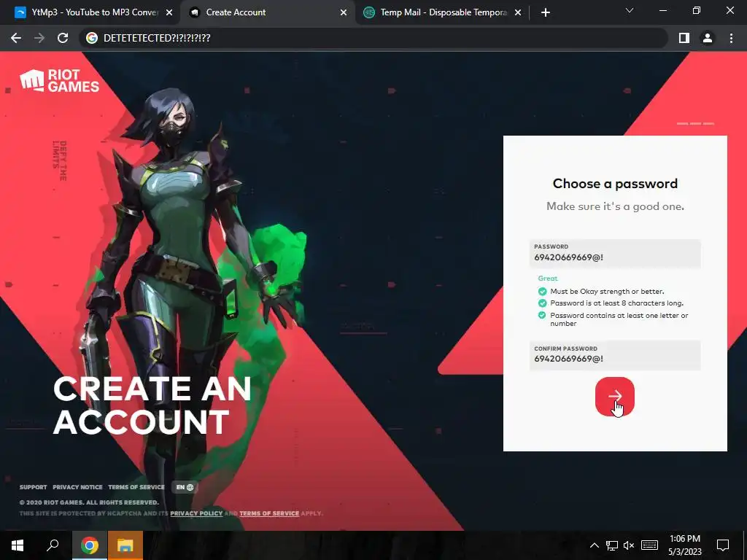Go back to previous page
This screenshot has height=560, width=747.
(16, 38)
